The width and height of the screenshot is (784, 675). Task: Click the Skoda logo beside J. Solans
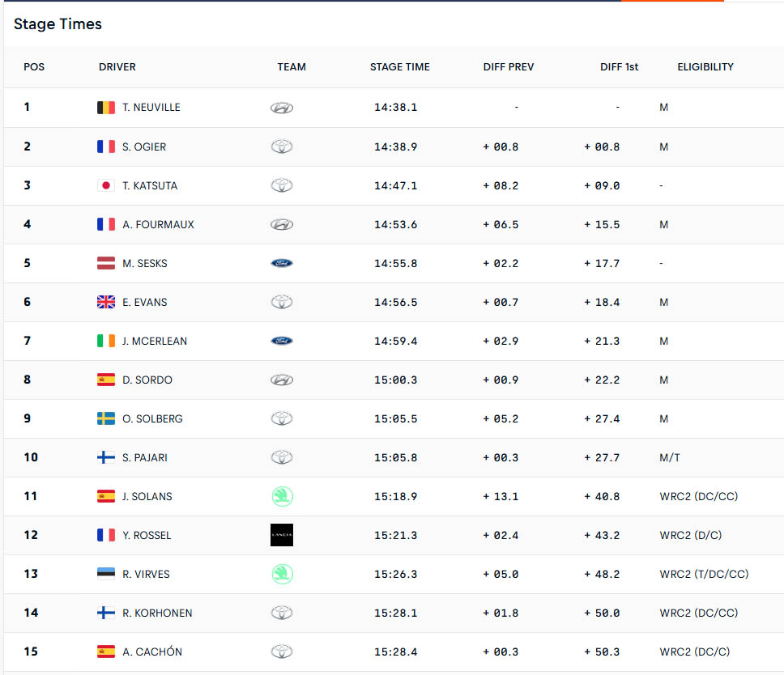pyautogui.click(x=282, y=496)
